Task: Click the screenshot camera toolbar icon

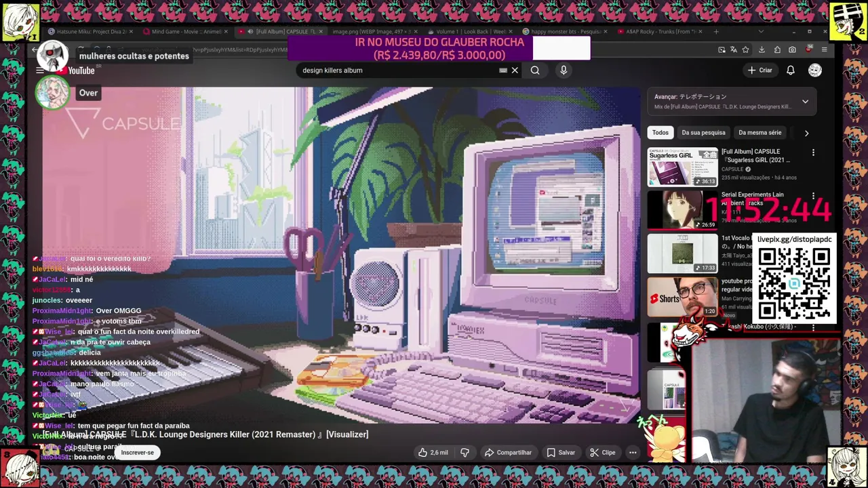Action: (x=792, y=49)
